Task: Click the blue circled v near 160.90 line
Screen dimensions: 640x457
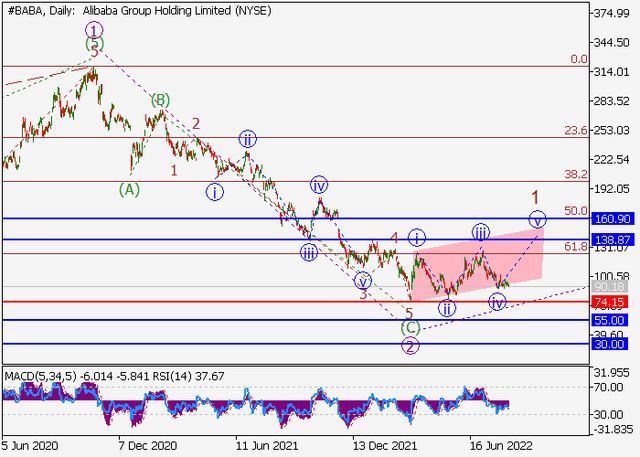Action: click(538, 220)
